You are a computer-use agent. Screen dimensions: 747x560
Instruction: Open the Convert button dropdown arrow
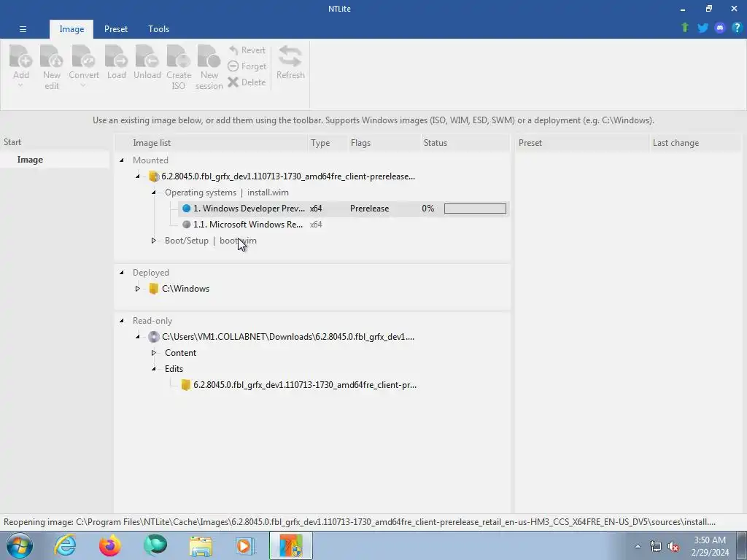click(83, 86)
